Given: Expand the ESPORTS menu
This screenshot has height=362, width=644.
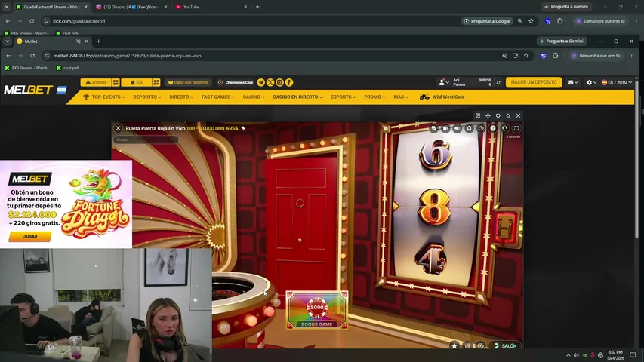Looking at the screenshot, I should pos(343,97).
